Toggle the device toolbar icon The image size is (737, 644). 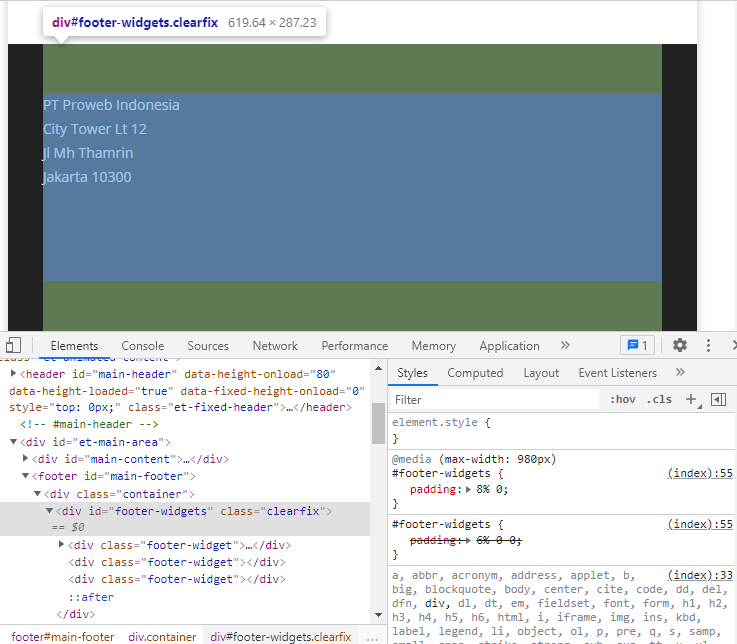(x=13, y=346)
